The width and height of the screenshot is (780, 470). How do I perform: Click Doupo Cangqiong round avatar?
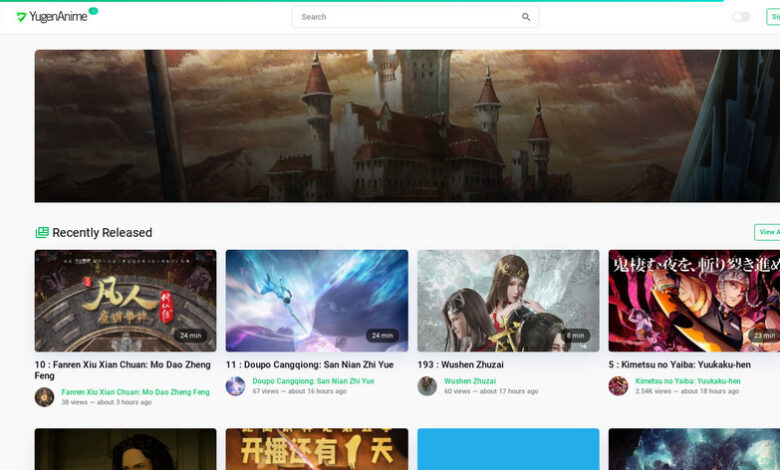click(235, 386)
